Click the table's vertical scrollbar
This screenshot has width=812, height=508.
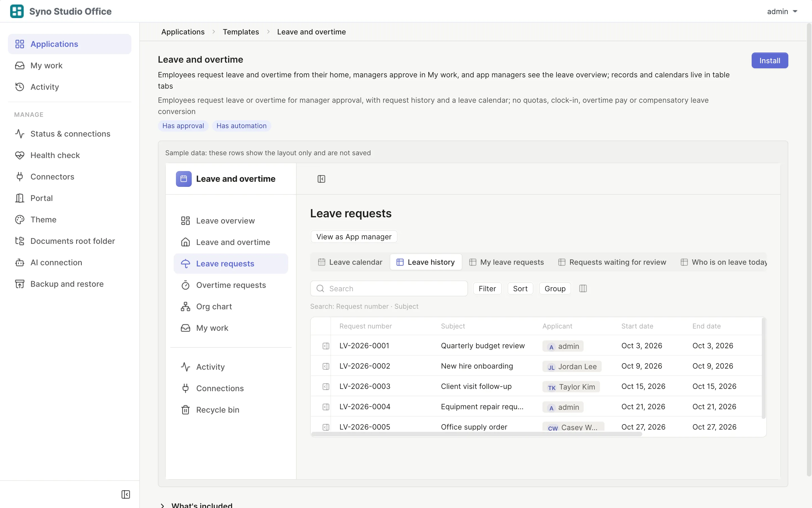(763, 368)
